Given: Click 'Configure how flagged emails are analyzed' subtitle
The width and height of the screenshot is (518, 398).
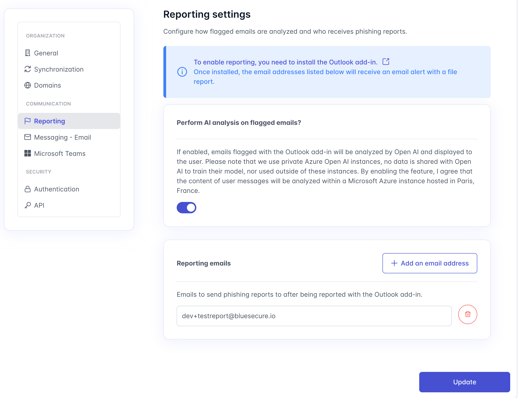Looking at the screenshot, I should (285, 31).
